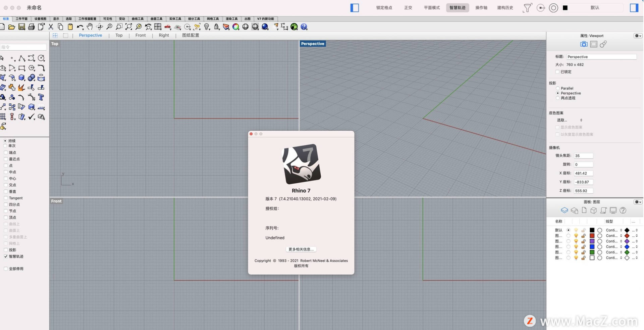Switch to the Top viewport tab
644x330 pixels.
tap(119, 35)
